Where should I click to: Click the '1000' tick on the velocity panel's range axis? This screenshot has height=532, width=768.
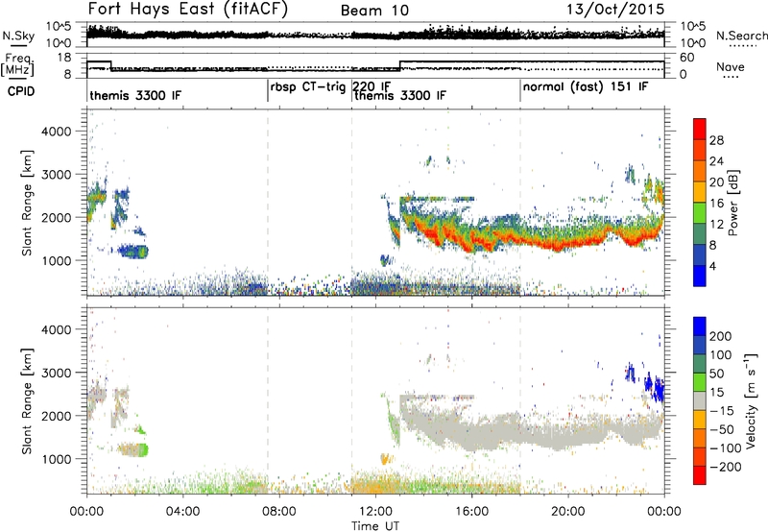[56, 459]
